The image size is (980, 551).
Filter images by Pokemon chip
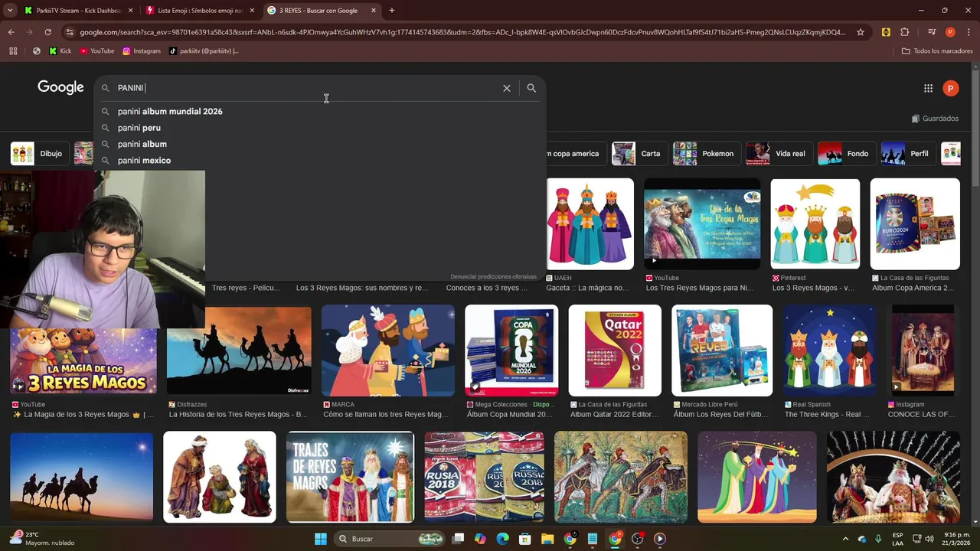point(706,154)
